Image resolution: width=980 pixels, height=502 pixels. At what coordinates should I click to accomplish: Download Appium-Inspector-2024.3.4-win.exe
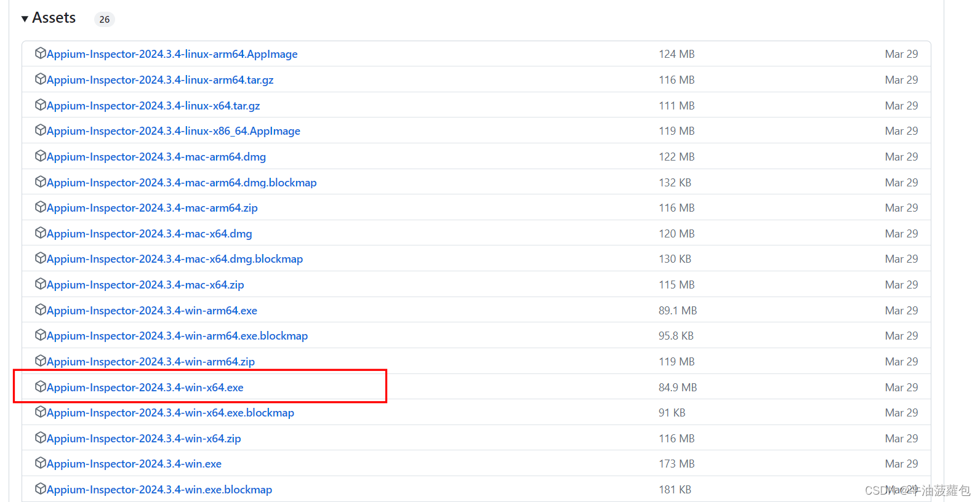coord(134,464)
